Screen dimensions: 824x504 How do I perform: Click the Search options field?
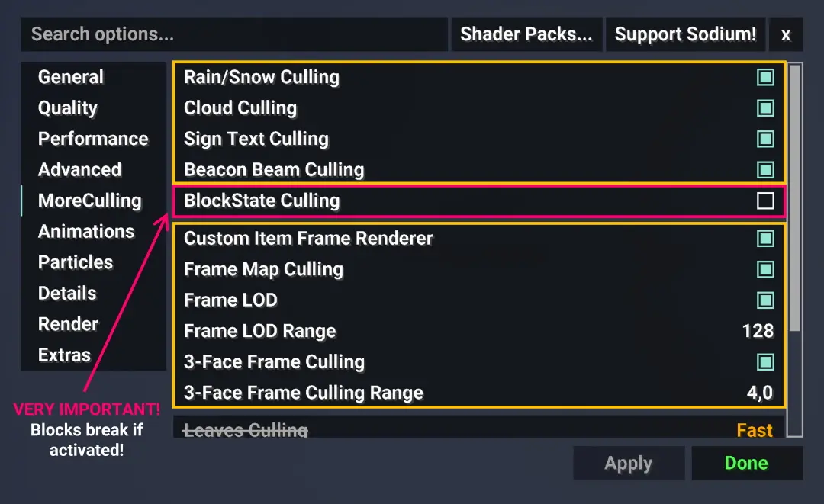pyautogui.click(x=234, y=34)
